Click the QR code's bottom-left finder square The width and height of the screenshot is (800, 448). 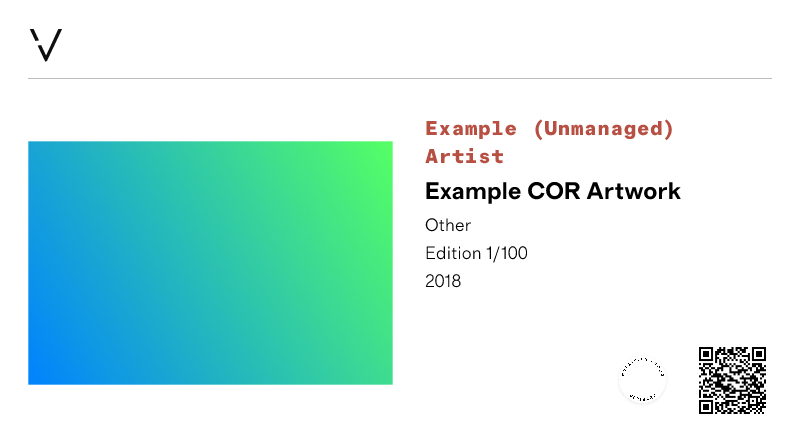coord(707,405)
